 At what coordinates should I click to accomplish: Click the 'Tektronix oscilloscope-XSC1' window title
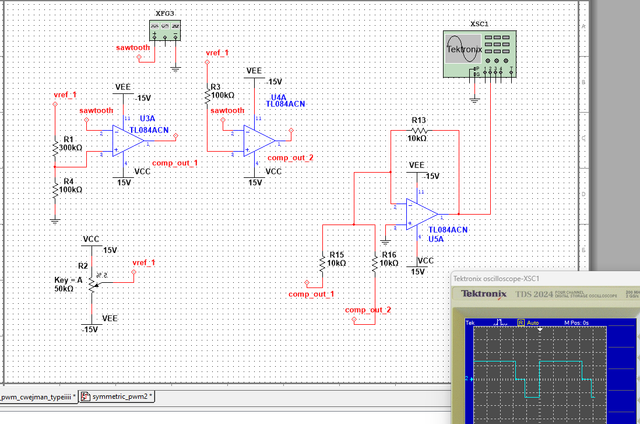coord(496,279)
